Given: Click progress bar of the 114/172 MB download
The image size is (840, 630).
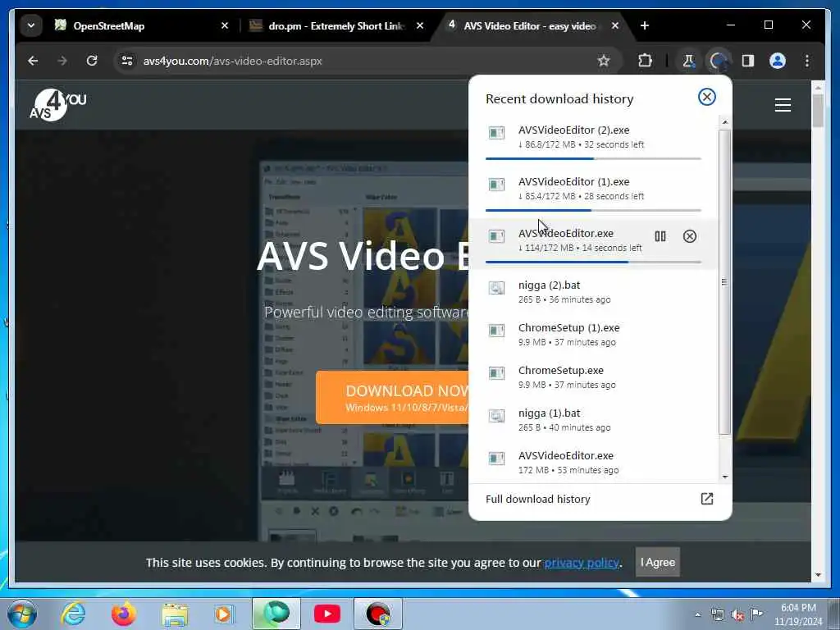Looking at the screenshot, I should point(593,262).
